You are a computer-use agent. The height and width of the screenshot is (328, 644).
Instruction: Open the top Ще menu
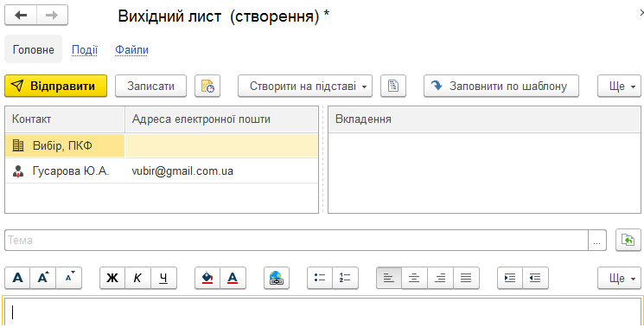[x=619, y=86]
